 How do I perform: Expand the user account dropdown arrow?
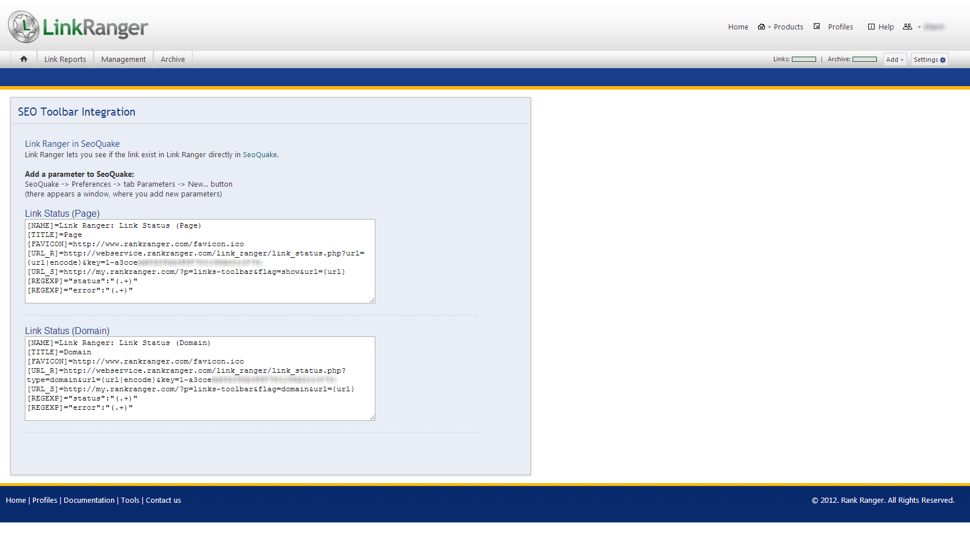(x=919, y=27)
